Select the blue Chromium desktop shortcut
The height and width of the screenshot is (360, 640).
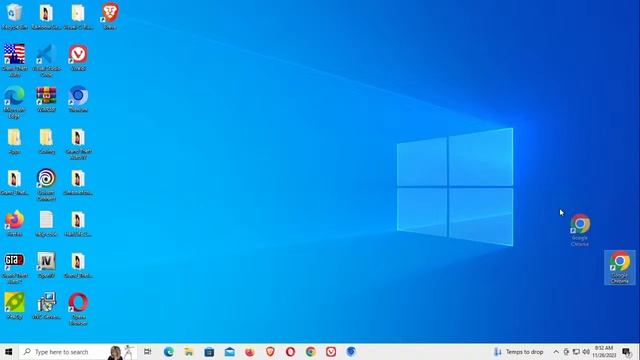(78, 99)
